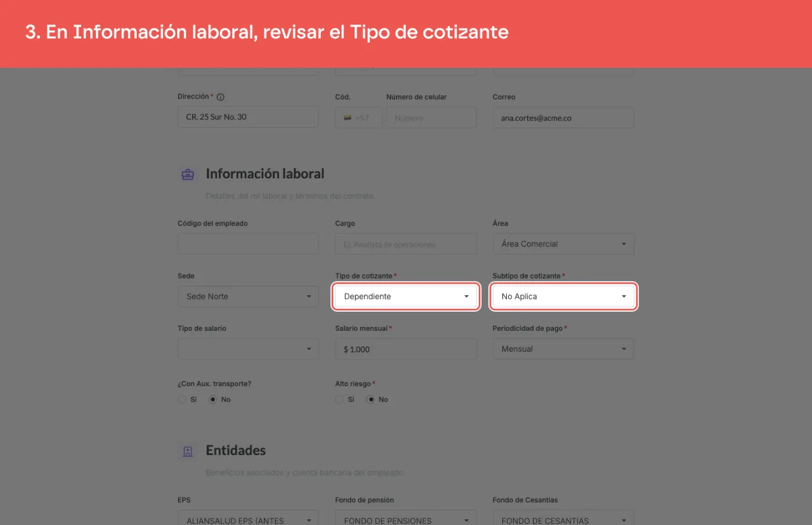Expand the Tipo de cotizante dropdown
812x525 pixels.
click(x=406, y=296)
